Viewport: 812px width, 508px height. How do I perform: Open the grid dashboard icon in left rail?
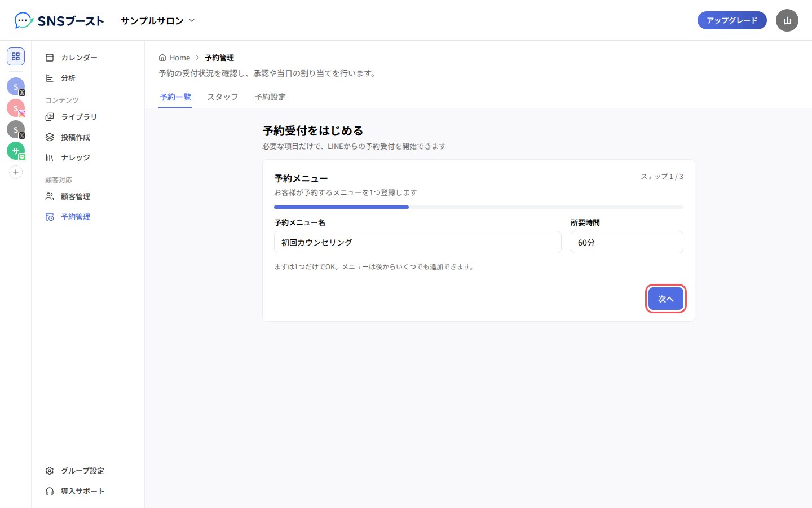point(16,56)
